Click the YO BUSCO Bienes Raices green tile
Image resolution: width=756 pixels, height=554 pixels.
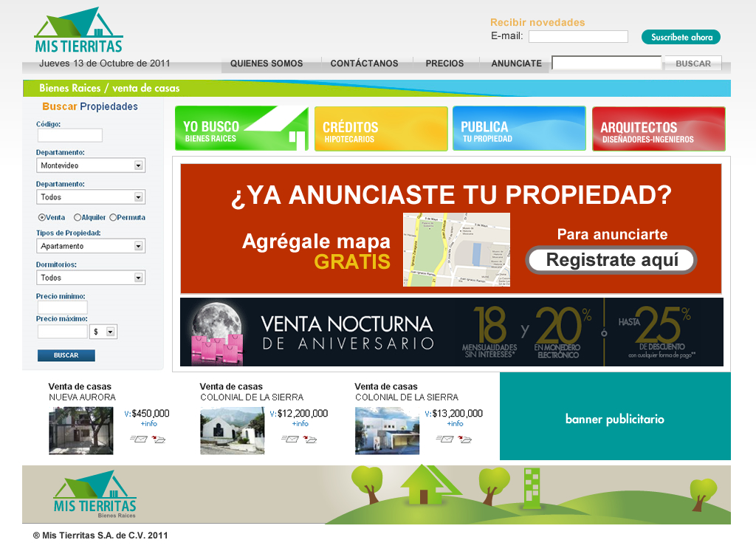[241, 129]
